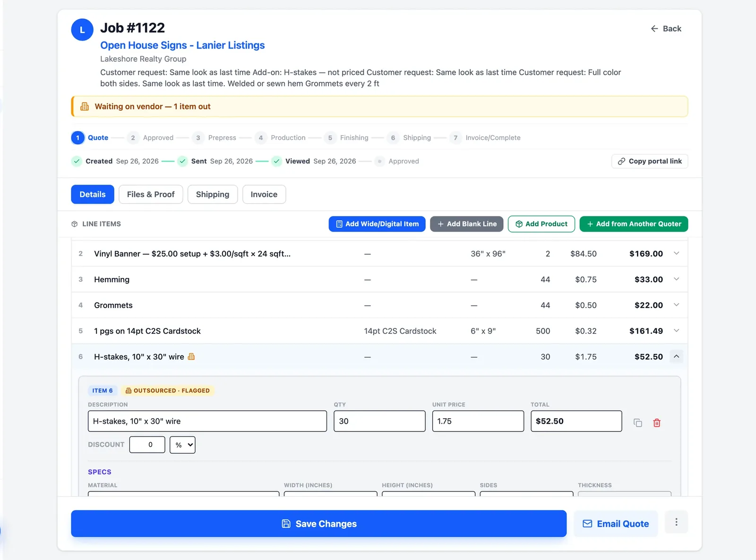Click the duplicate item icon in Item 6

pyautogui.click(x=637, y=422)
